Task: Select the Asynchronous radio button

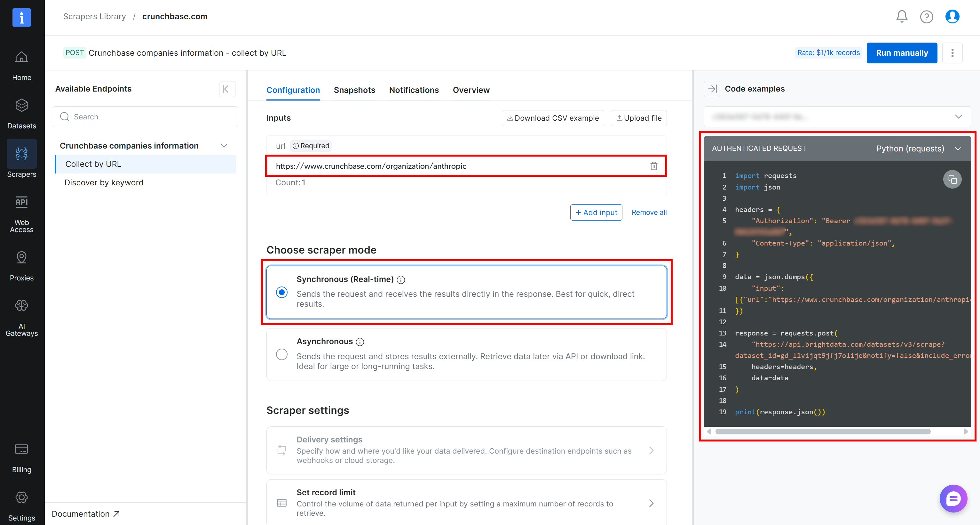Action: pos(281,354)
